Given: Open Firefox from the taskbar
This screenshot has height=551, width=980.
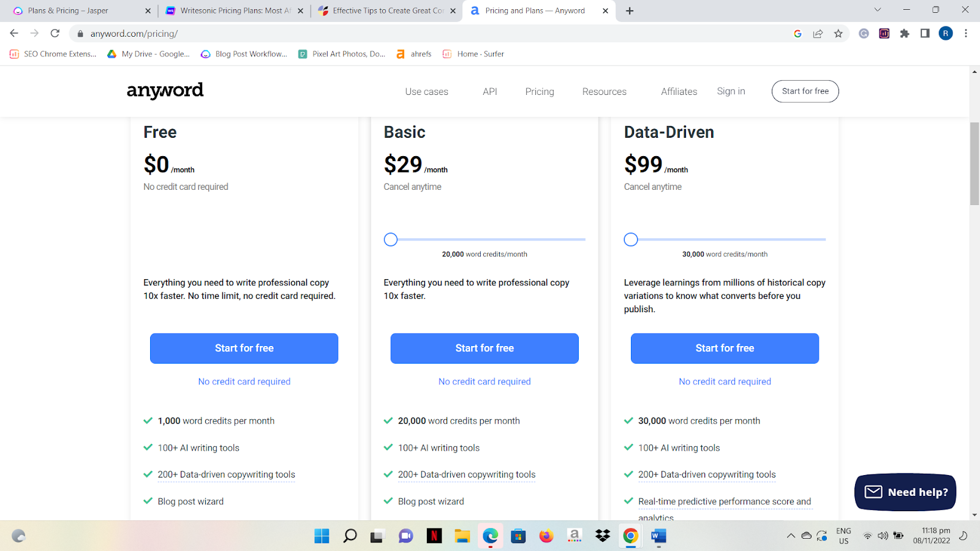Looking at the screenshot, I should (x=546, y=536).
